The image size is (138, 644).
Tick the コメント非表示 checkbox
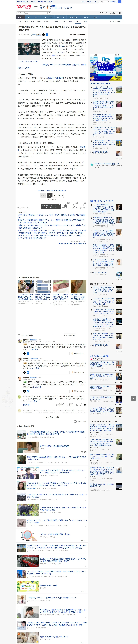75,421
